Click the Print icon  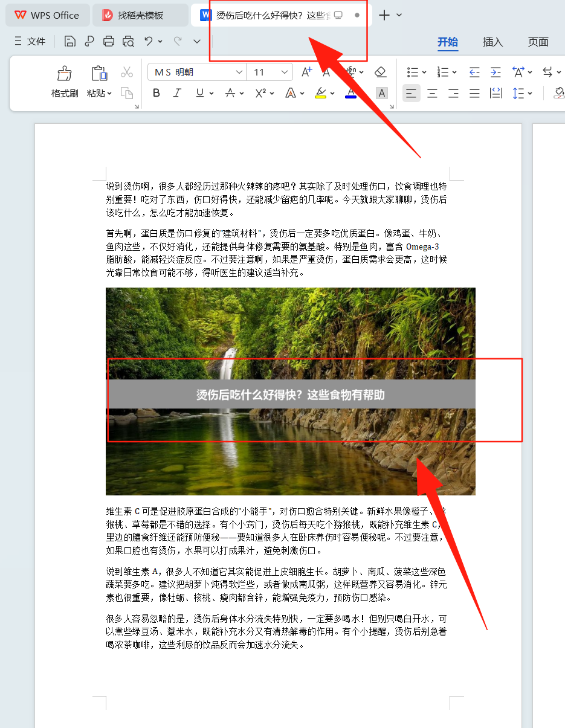(x=109, y=41)
